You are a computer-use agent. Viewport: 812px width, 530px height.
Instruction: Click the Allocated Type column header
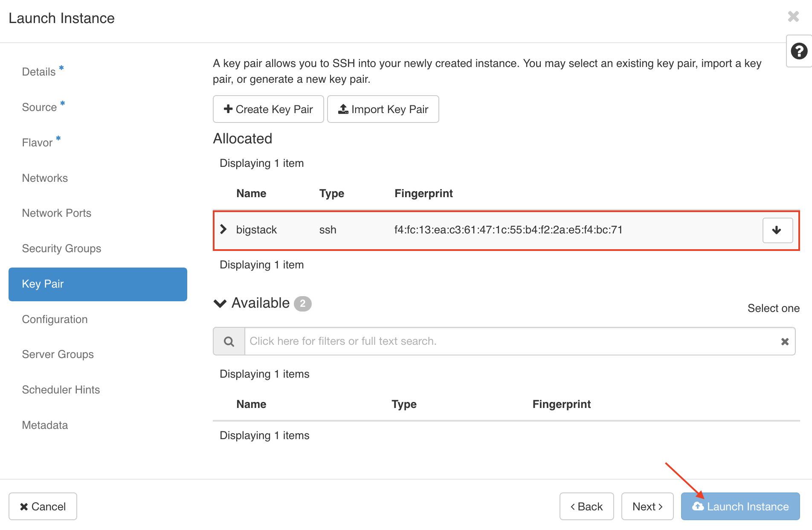(331, 193)
